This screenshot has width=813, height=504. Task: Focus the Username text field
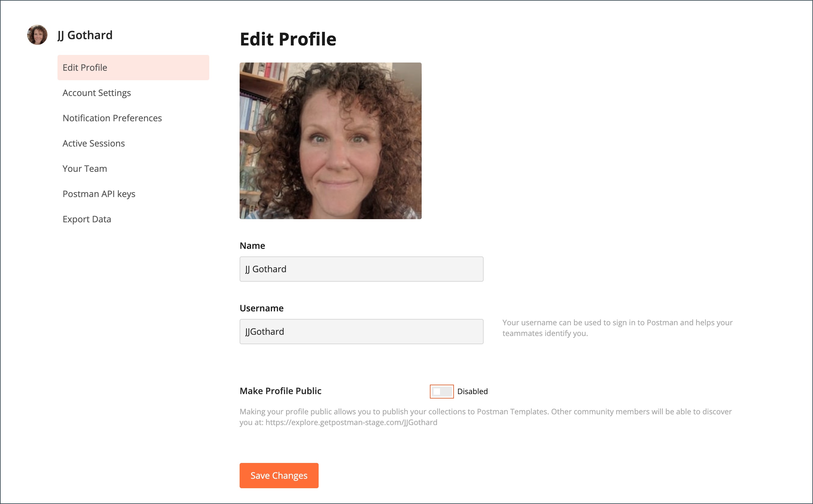(361, 331)
